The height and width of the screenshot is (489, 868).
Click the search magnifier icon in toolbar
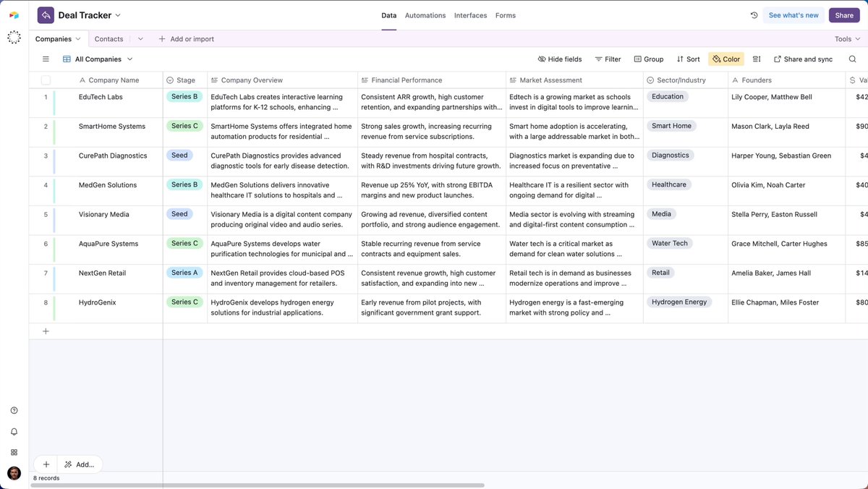pos(852,59)
